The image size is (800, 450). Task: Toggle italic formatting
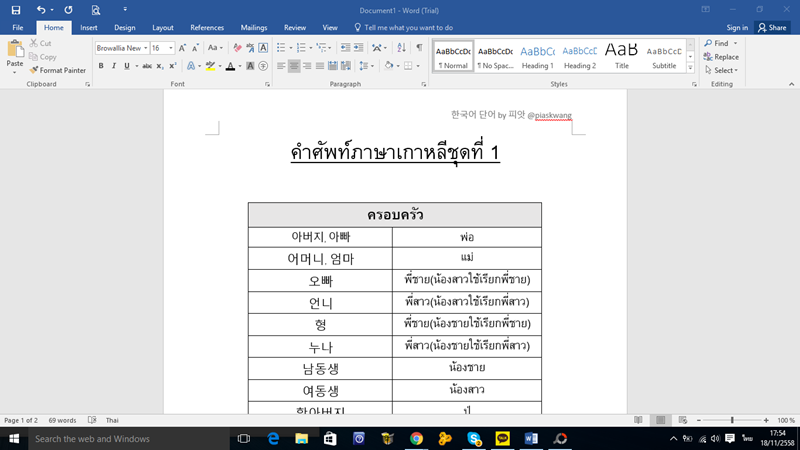tap(114, 66)
